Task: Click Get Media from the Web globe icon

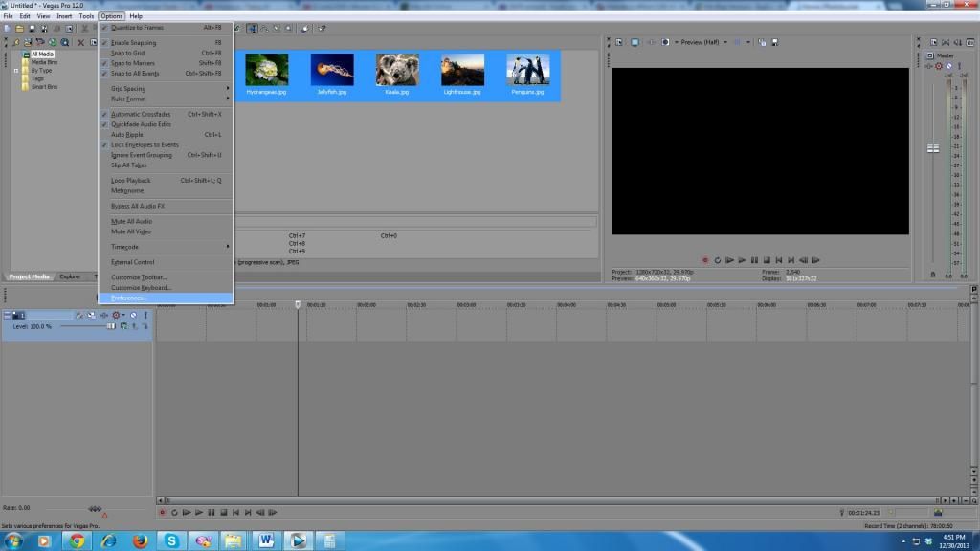Action: point(53,42)
